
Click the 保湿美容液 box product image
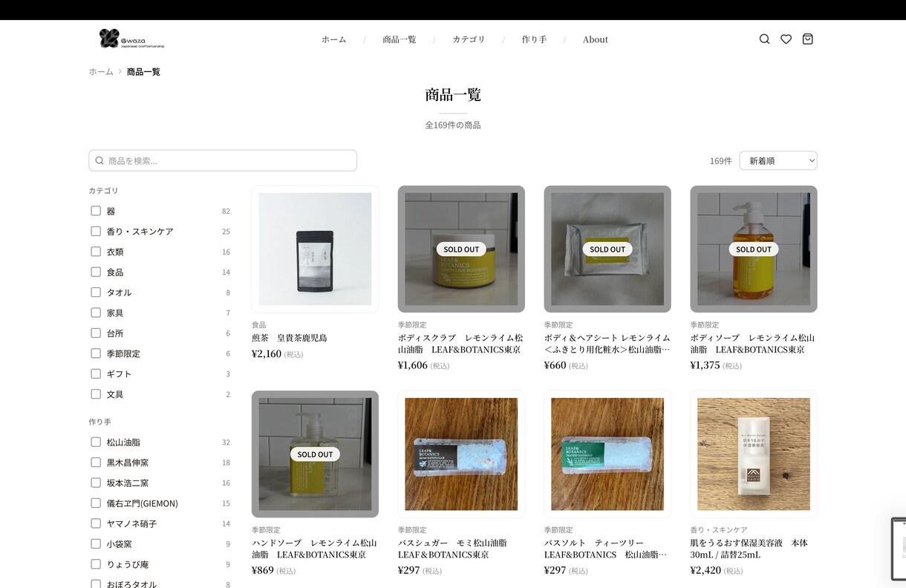point(754,454)
